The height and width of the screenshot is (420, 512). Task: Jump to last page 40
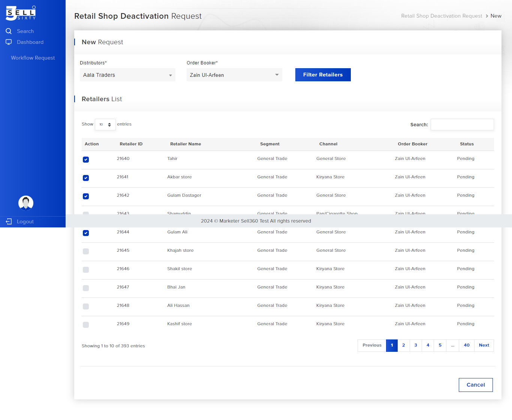pos(466,345)
